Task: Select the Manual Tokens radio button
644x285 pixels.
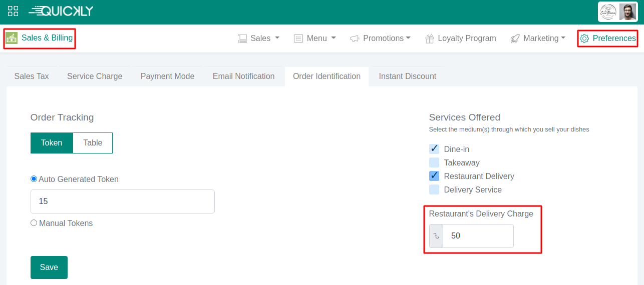Action: (x=34, y=223)
